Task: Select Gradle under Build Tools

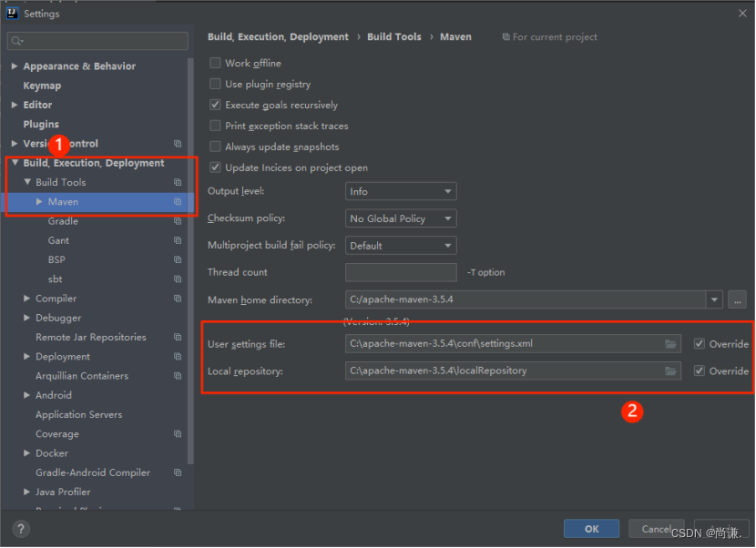Action: click(63, 221)
